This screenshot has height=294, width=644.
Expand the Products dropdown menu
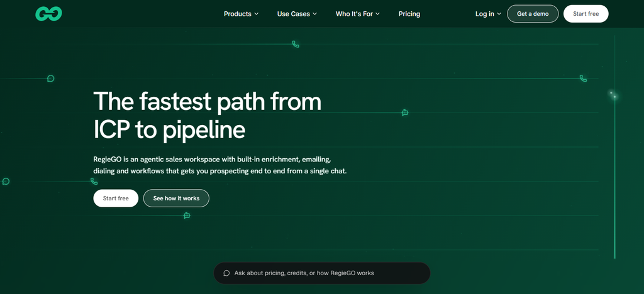click(241, 14)
